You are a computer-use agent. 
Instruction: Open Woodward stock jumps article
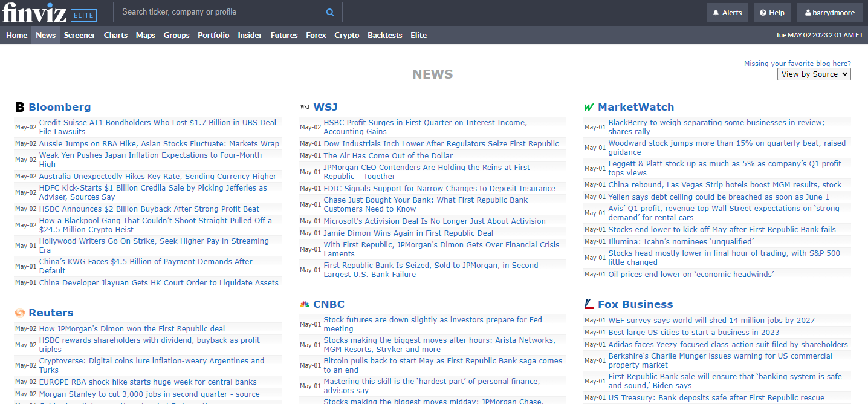click(727, 148)
